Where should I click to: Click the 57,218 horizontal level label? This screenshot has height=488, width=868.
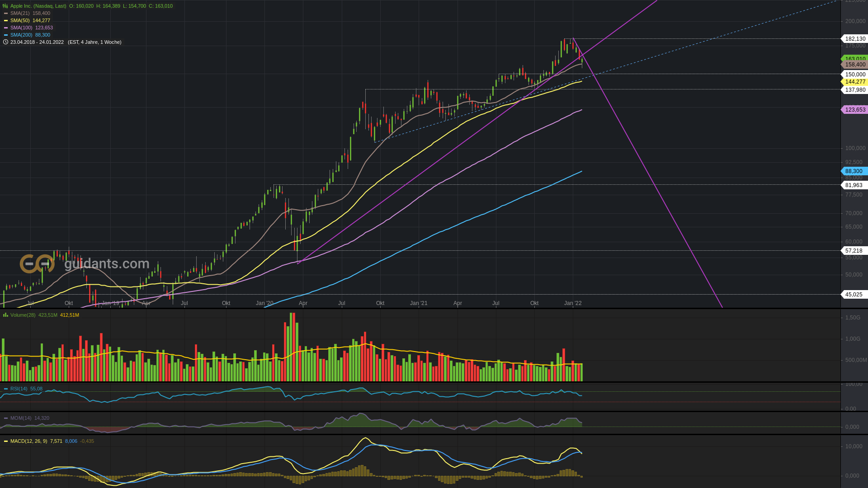(854, 251)
